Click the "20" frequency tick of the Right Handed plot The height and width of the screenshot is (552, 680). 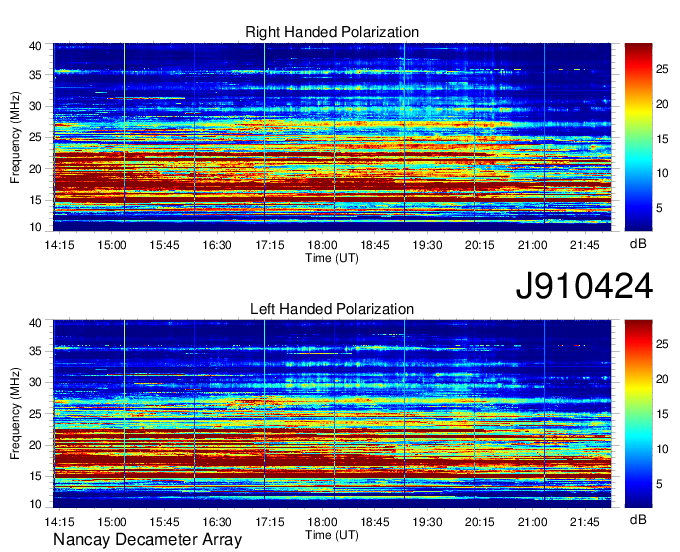[35, 169]
